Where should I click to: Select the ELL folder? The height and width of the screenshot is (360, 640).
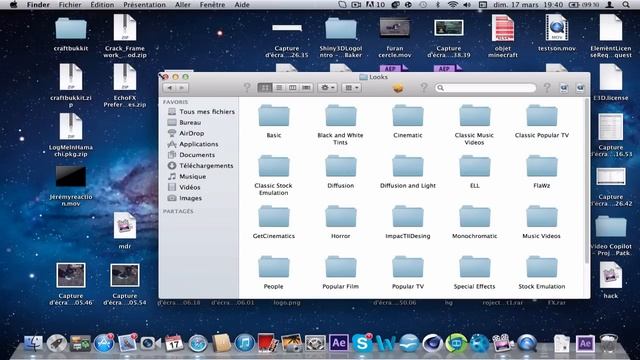pos(474,166)
